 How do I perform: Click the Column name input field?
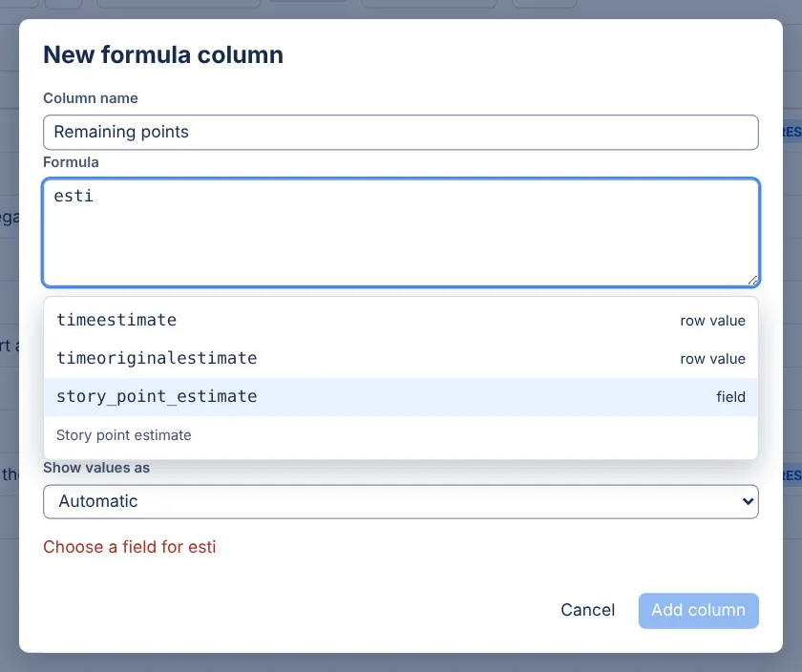[x=400, y=133]
